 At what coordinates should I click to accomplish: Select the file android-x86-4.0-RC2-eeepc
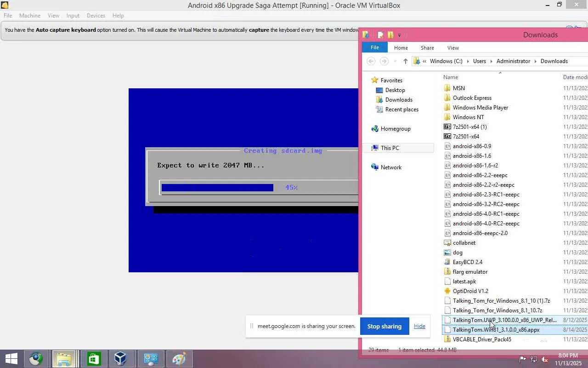point(486,223)
